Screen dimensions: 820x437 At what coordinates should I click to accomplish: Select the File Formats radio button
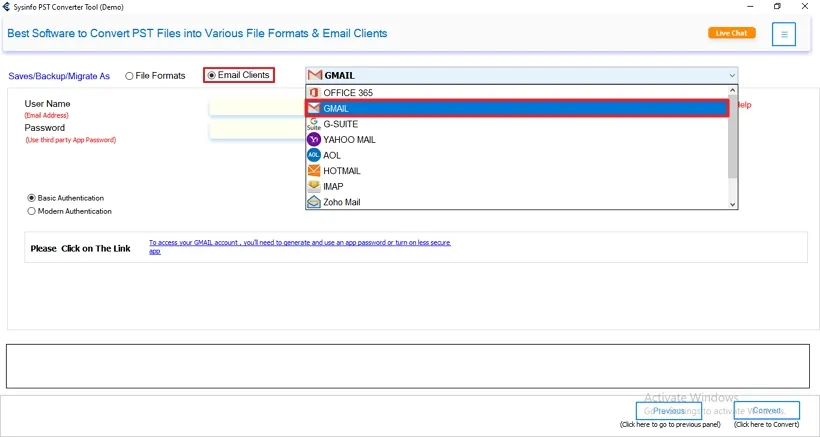pos(155,76)
